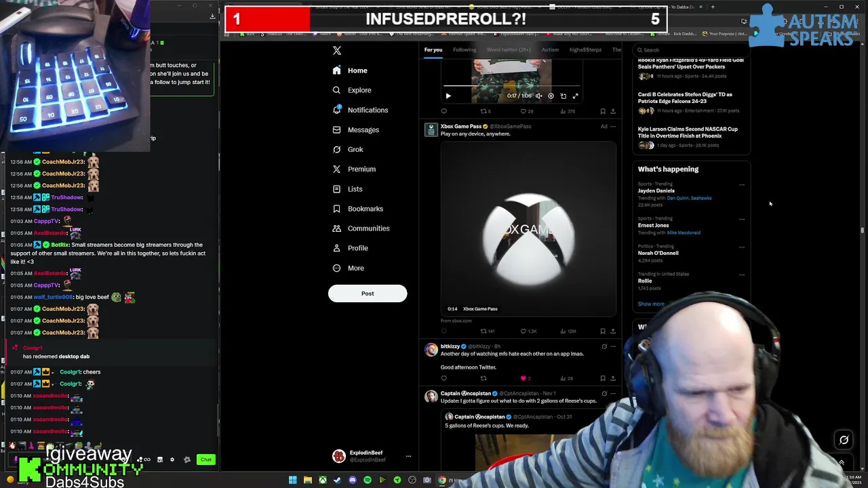
Task: Open more options for Ernest Jones trend
Action: pos(742,219)
